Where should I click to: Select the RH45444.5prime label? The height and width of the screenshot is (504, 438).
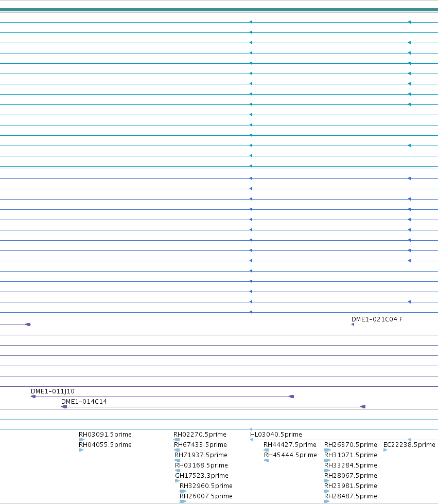point(290,455)
